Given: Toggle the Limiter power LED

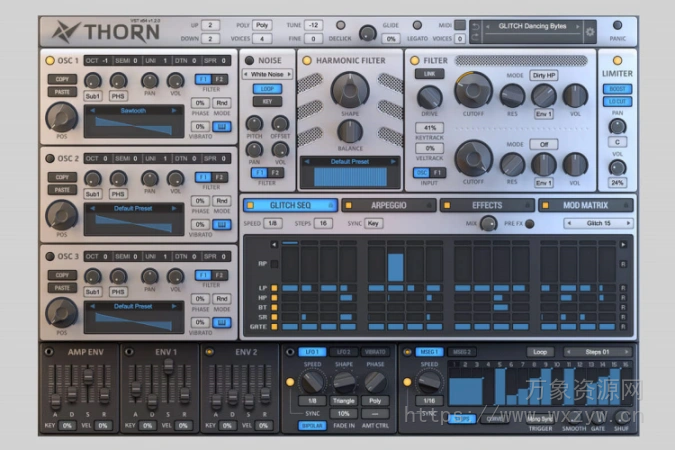Looking at the screenshot, I should coord(617,61).
